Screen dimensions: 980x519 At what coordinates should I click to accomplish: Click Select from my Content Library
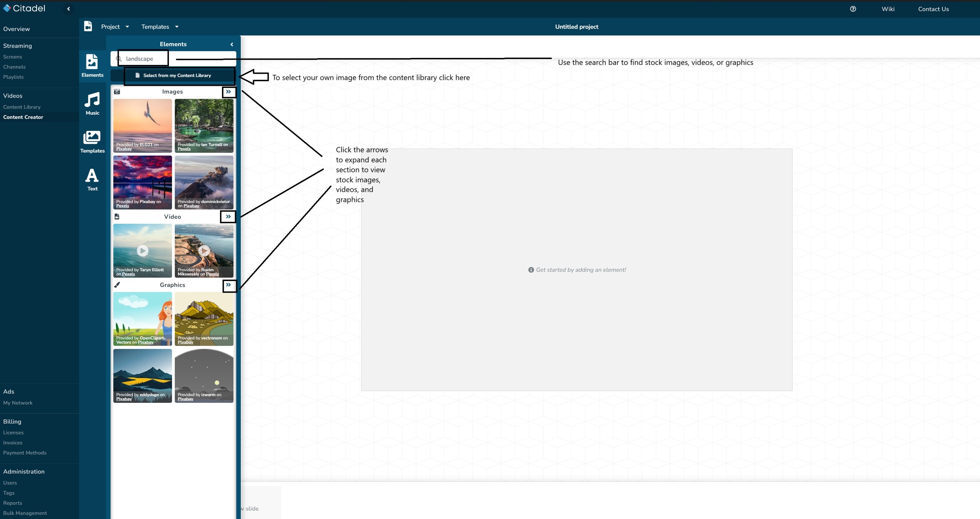point(173,75)
